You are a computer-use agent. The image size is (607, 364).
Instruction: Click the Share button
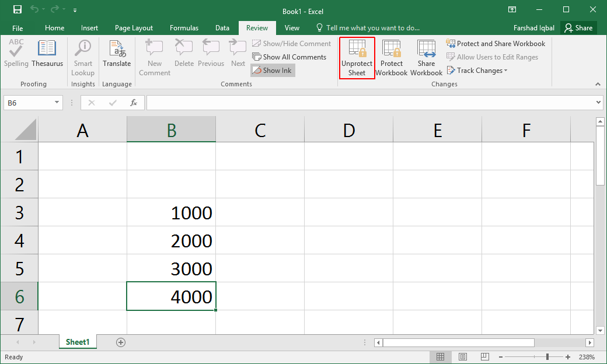pyautogui.click(x=578, y=28)
